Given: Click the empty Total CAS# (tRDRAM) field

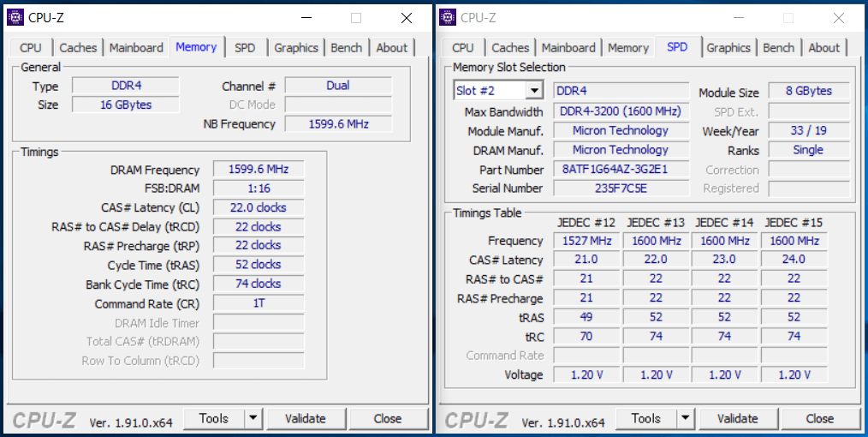Looking at the screenshot, I should coord(259,341).
